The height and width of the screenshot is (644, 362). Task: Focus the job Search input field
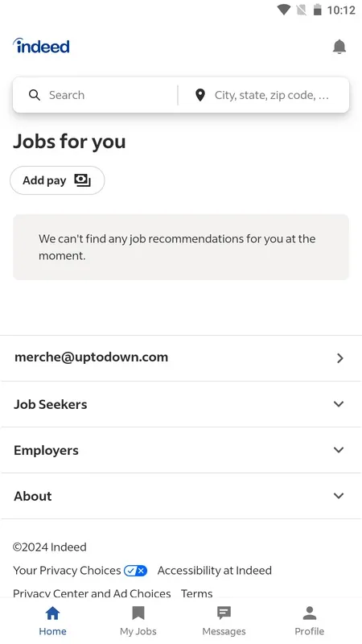(95, 95)
